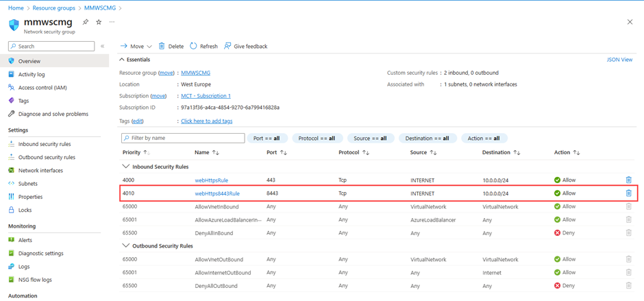This screenshot has width=644, height=301.
Task: Click the Filter by name input field
Action: (x=183, y=139)
